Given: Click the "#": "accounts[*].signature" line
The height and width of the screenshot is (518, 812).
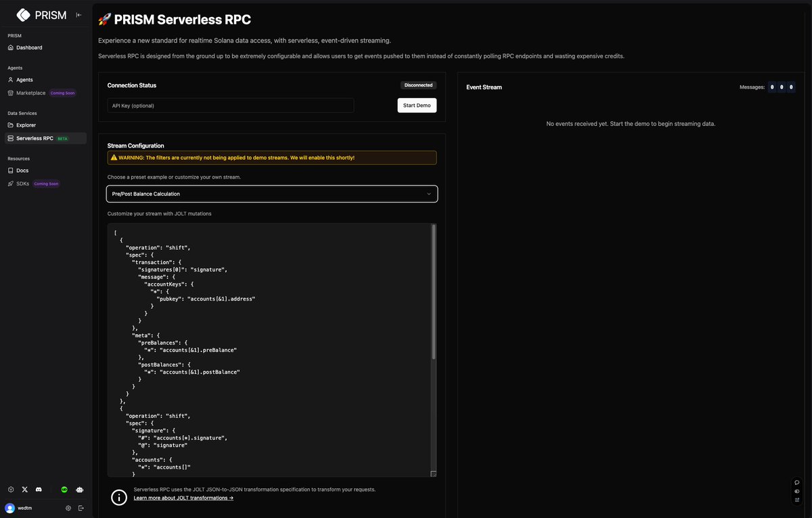Looking at the screenshot, I should [183, 437].
